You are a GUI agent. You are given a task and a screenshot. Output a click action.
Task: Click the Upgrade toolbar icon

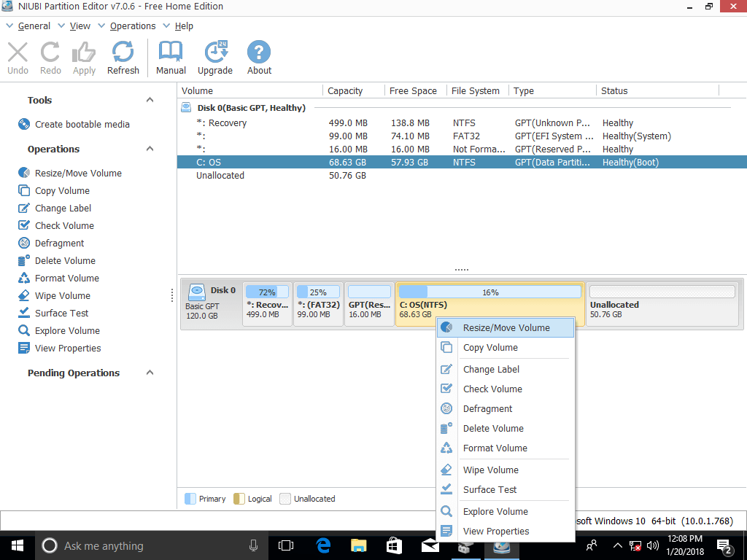tap(215, 58)
